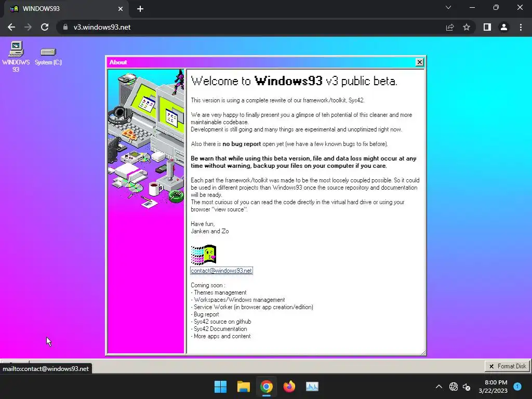The height and width of the screenshot is (399, 532).
Task: Click 'Themes management' coming soon item
Action: point(219,292)
